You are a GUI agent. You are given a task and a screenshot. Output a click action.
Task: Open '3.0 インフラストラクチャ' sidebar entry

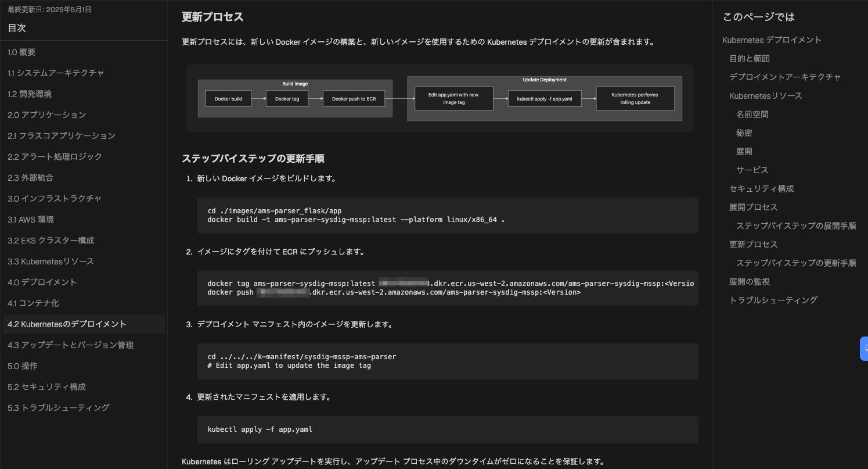click(55, 199)
